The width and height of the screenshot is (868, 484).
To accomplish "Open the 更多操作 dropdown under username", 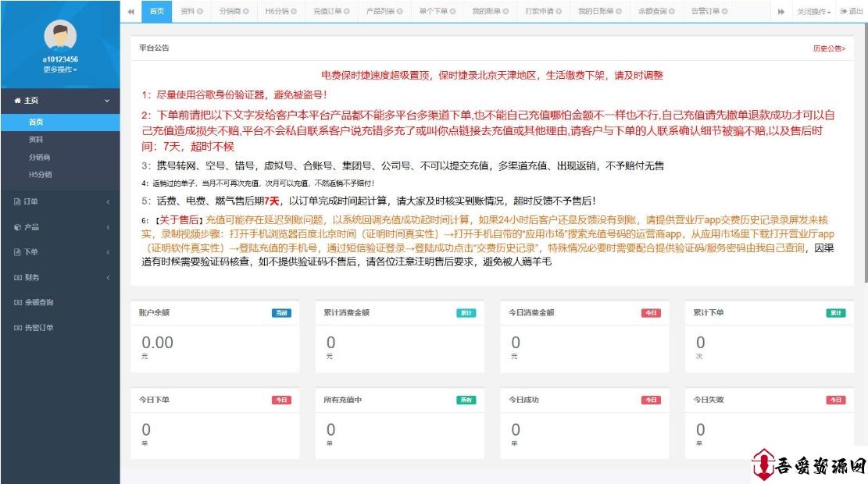I will 60,69.
